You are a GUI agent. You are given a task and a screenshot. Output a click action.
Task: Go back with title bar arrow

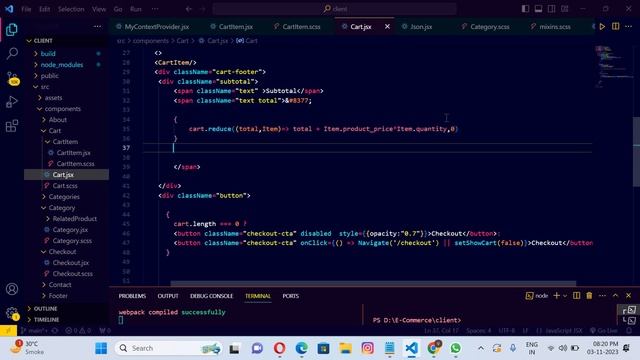click(x=189, y=9)
